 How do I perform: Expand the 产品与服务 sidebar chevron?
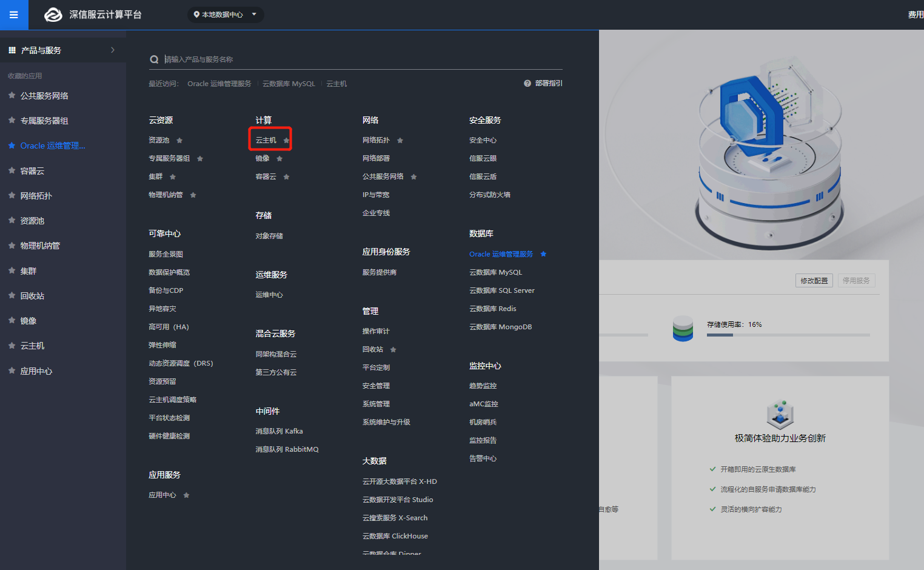pyautogui.click(x=113, y=50)
